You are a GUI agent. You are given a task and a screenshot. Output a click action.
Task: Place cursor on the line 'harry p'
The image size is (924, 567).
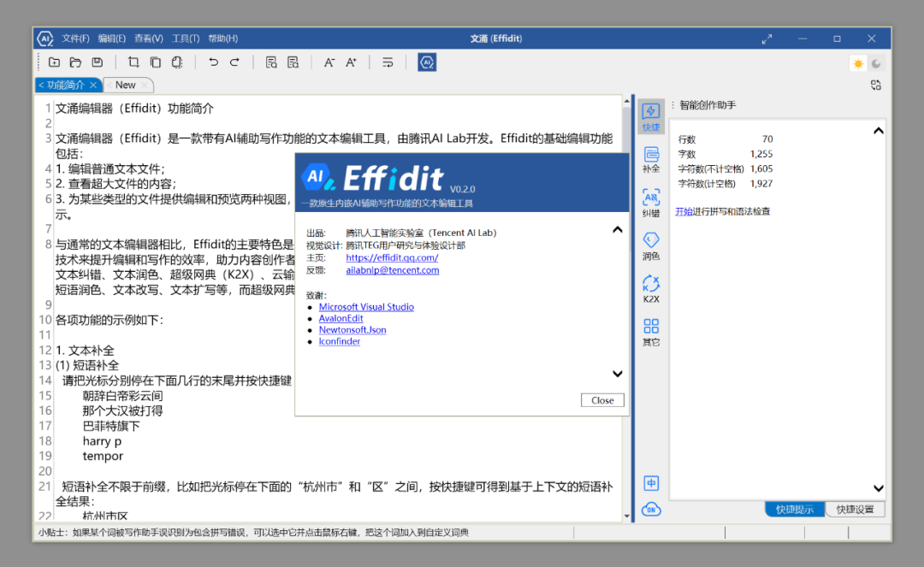coord(102,441)
